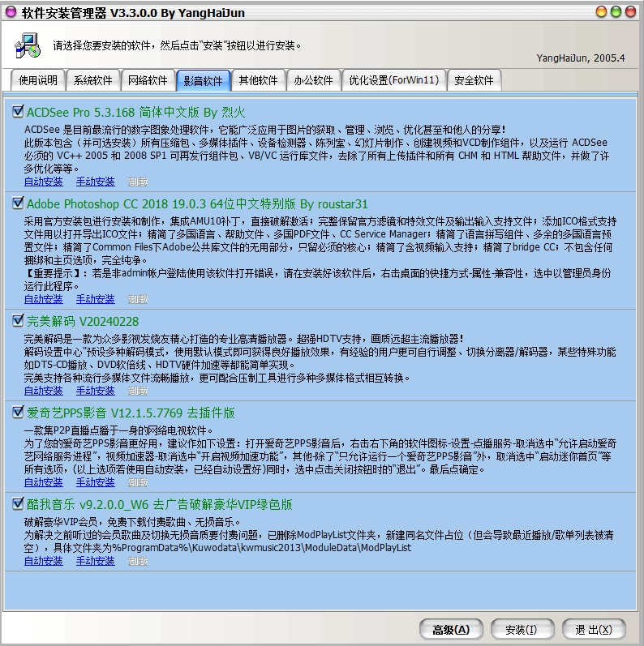
Task: Click the YangHaiJun, 2005.4 credit text
Action: pyautogui.click(x=581, y=58)
